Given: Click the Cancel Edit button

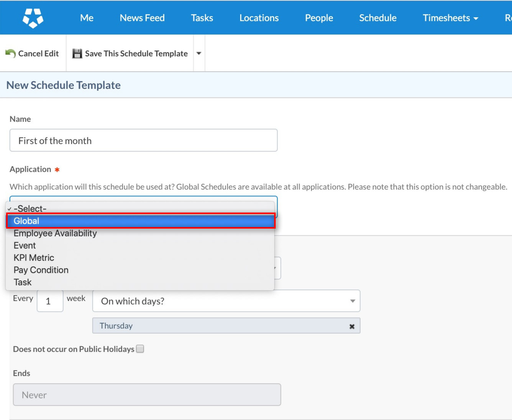Looking at the screenshot, I should point(38,54).
